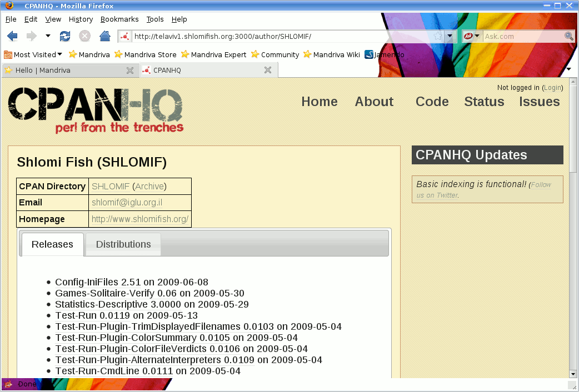
Task: Open the Tools menu
Action: click(154, 19)
